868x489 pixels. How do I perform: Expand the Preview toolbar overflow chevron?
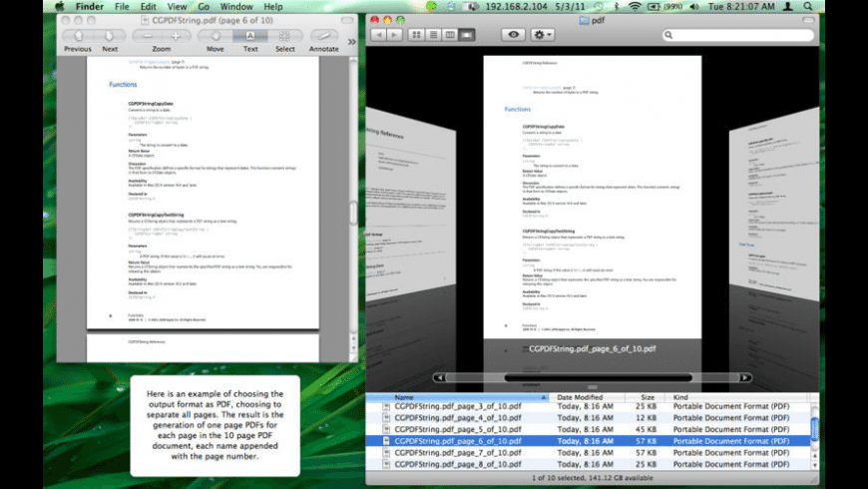351,42
